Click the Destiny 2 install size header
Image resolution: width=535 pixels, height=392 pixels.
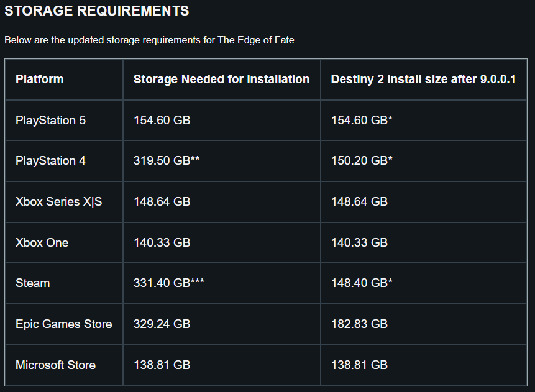pyautogui.click(x=423, y=79)
